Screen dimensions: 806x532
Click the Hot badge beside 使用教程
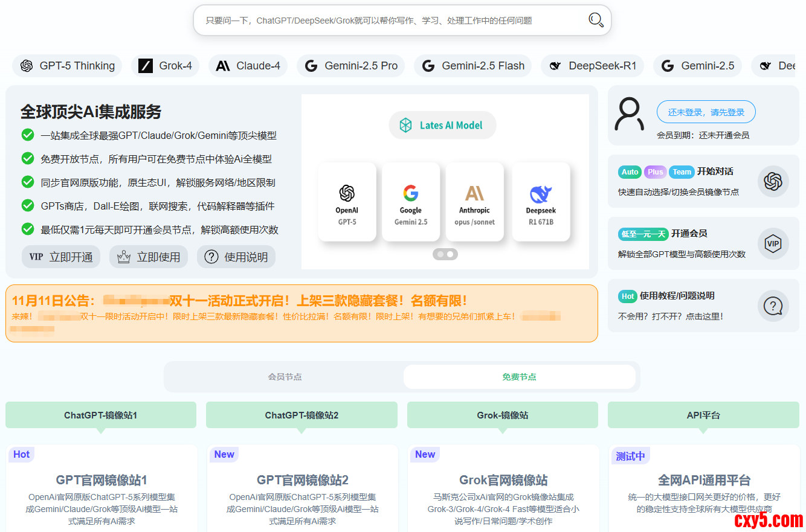coord(628,296)
